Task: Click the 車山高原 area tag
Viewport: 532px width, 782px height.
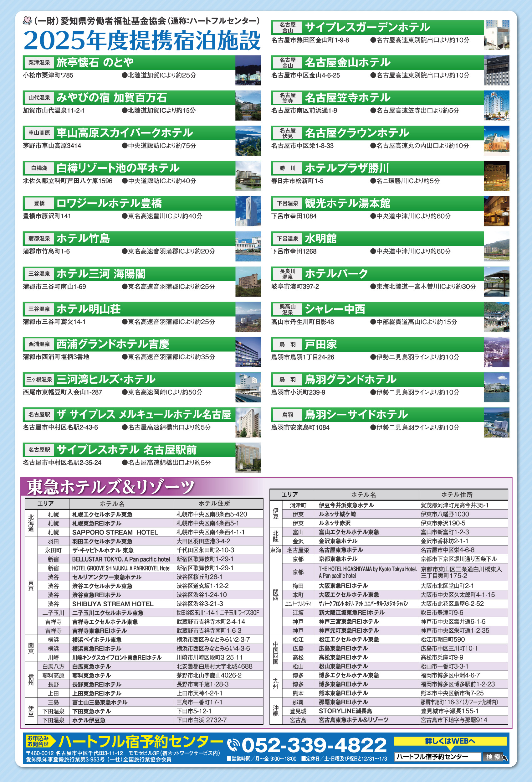Action: click(x=39, y=133)
